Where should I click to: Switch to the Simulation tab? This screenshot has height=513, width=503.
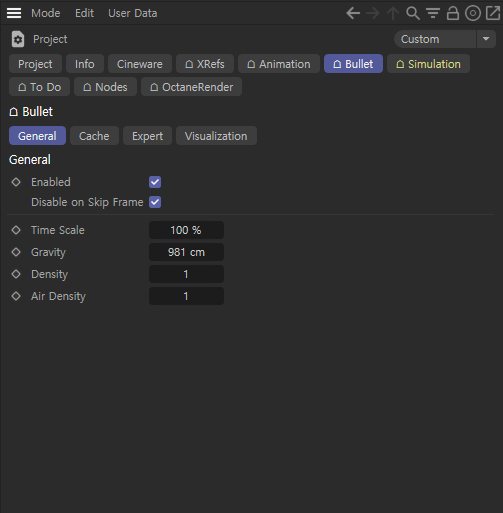[x=428, y=64]
